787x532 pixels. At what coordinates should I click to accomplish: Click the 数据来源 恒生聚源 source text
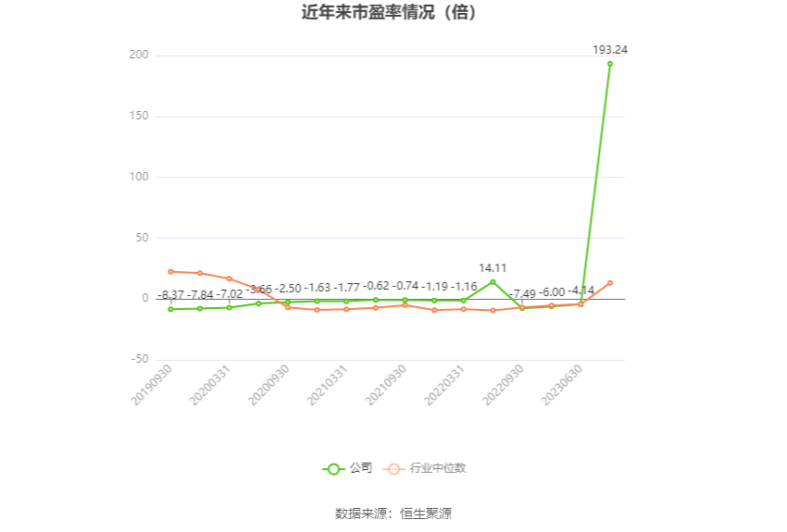(393, 513)
